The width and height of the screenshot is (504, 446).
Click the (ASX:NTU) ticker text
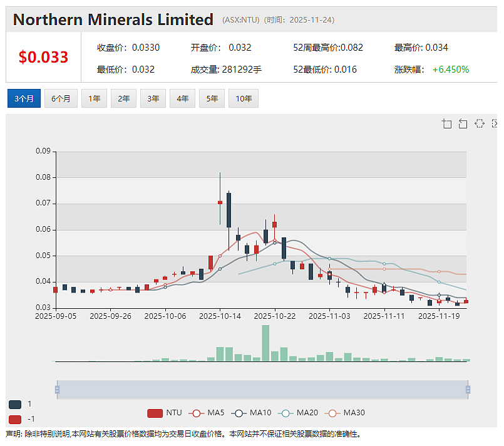[241, 20]
